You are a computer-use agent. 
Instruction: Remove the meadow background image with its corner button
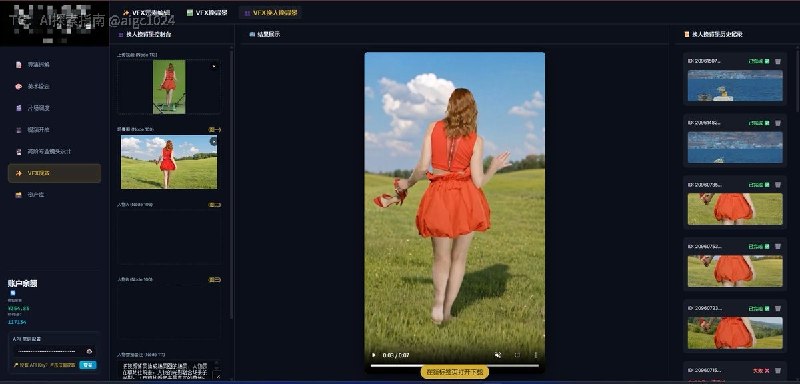coord(213,141)
